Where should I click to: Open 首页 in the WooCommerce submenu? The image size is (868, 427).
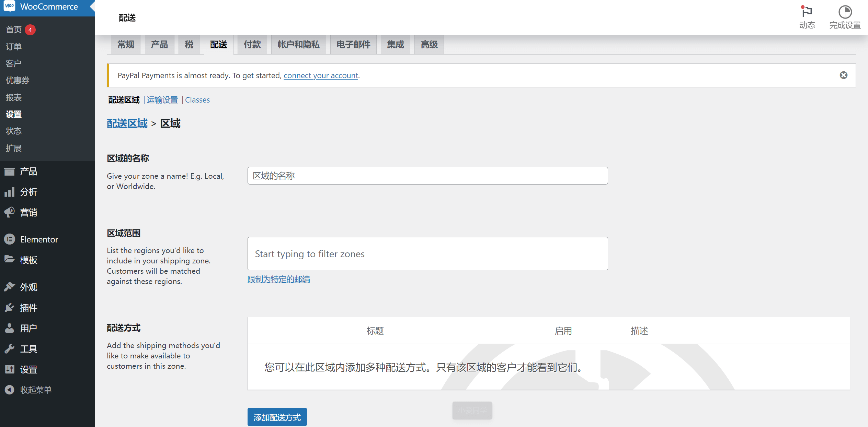[14, 30]
